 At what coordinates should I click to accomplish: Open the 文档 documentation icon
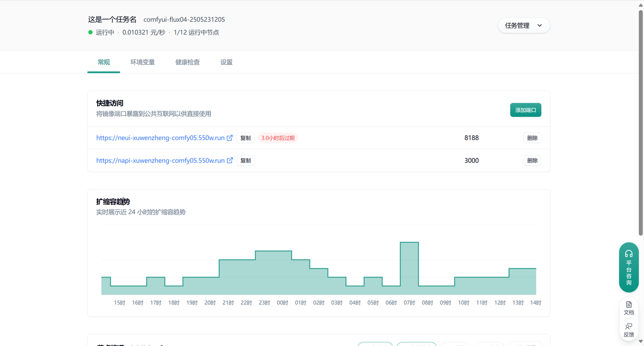coord(629,308)
